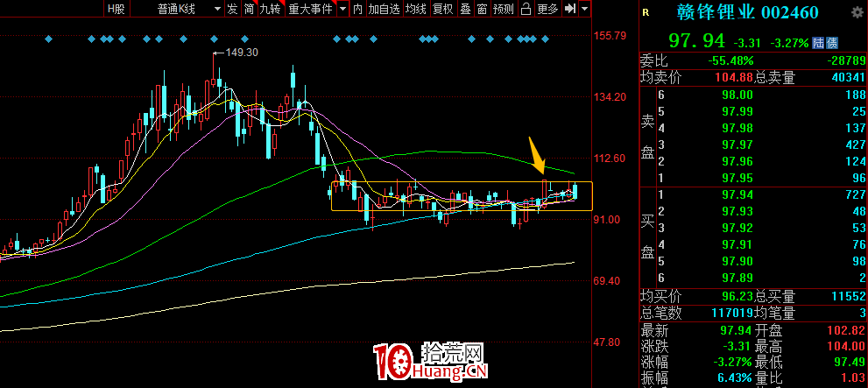The width and height of the screenshot is (868, 388).
Task: Expand the last dropdown arrow in chart toolbar
Action: click(584, 9)
